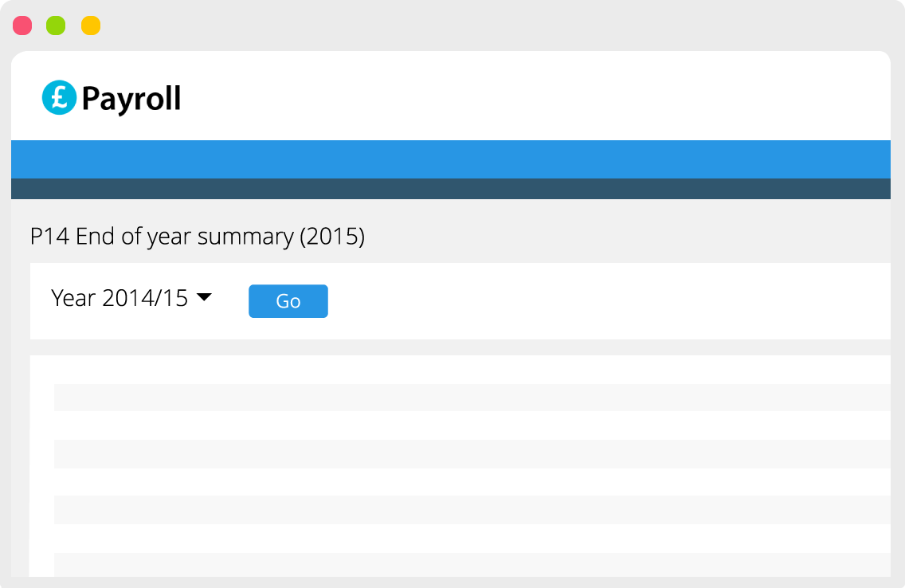Click the green window button
This screenshot has height=588, width=905.
point(56,25)
